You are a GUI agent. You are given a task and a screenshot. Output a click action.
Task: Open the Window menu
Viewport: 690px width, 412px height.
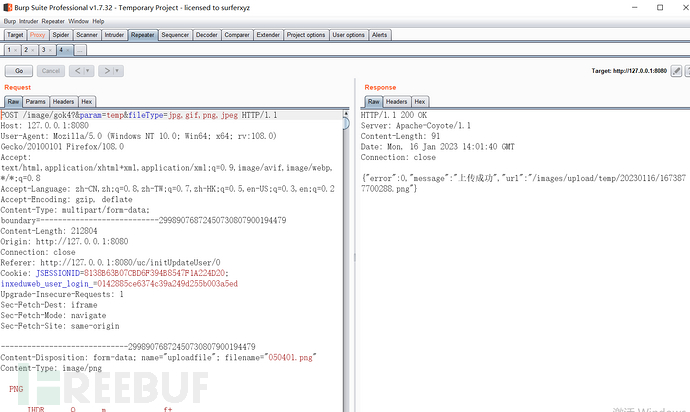click(x=78, y=21)
